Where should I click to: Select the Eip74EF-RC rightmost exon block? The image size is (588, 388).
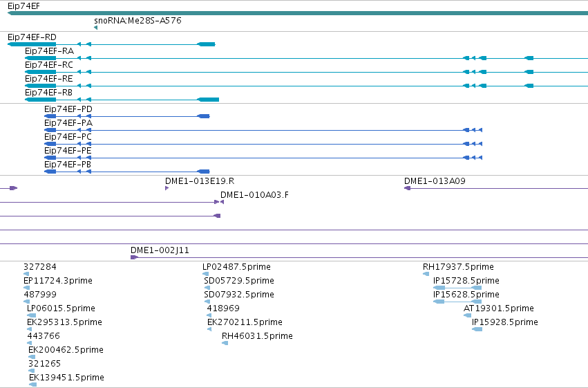(x=529, y=72)
